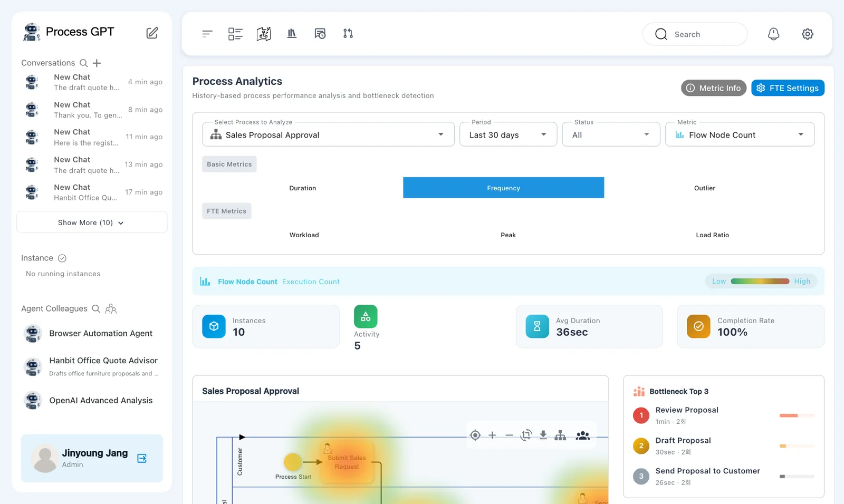Open Hanbit Office Quote Advisor agent
Screen dimensions: 844x504
coord(92,366)
